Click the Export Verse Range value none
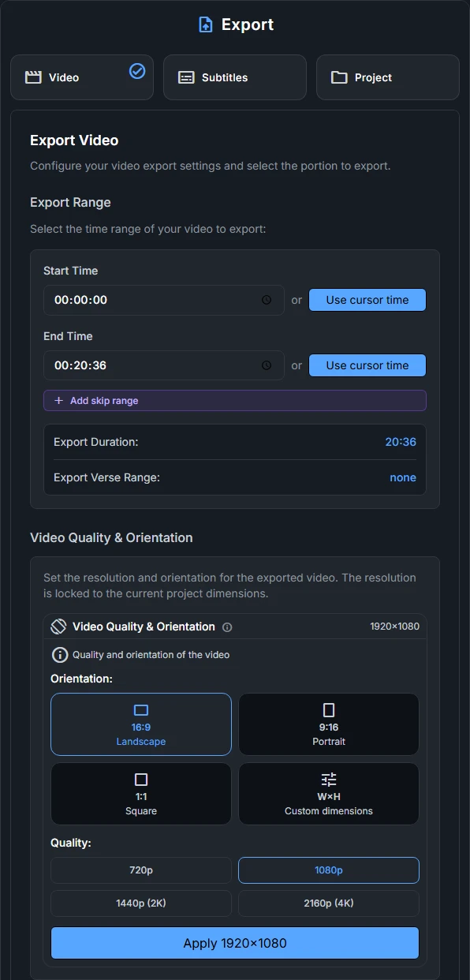 [403, 477]
